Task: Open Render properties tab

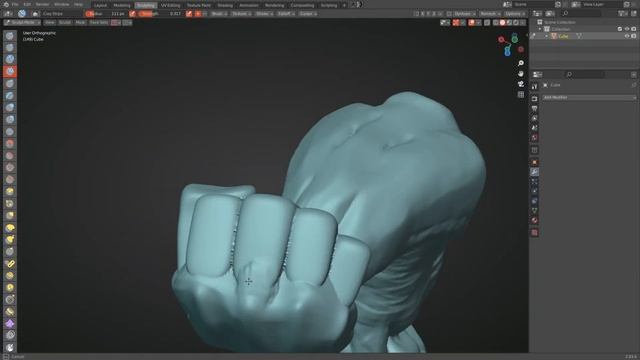Action: 534,98
